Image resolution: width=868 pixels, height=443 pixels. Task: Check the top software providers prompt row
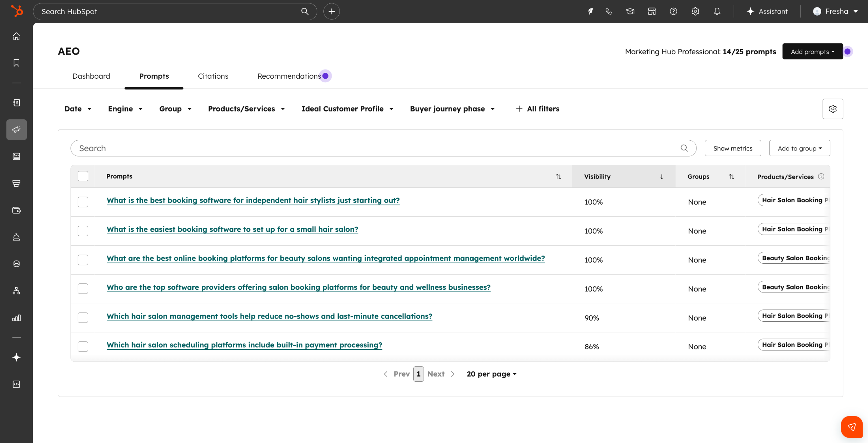83,289
